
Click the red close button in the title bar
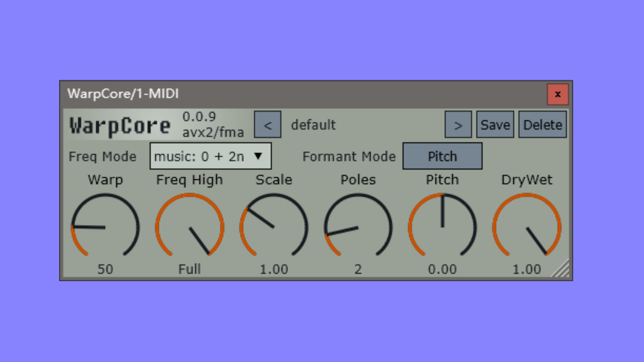(557, 94)
